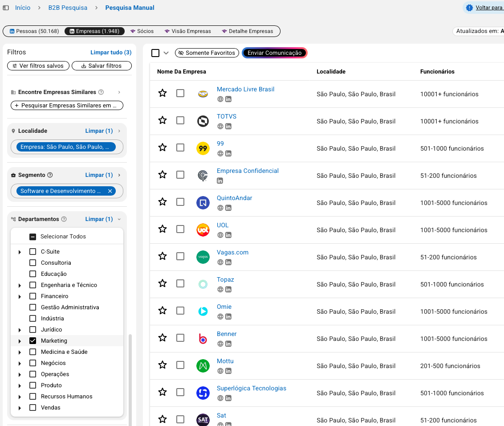Open the 99 company logo
This screenshot has height=426, width=504.
coord(203,148)
